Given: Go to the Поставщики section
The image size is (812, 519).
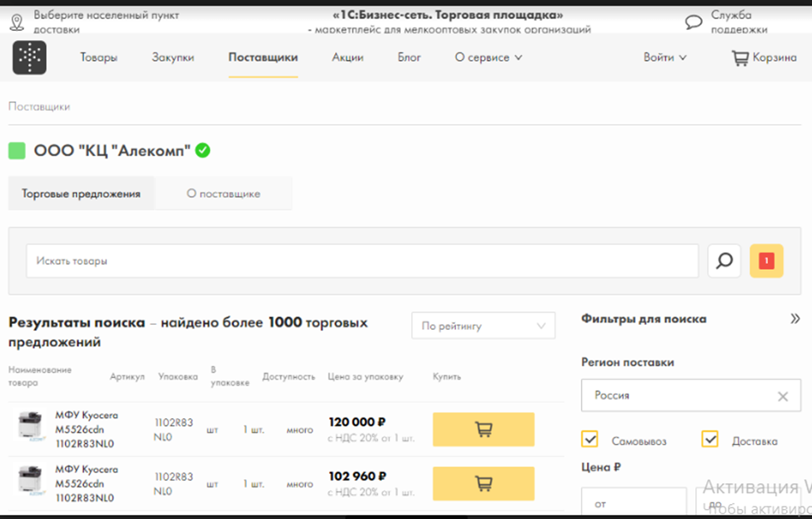Looking at the screenshot, I should [x=263, y=57].
